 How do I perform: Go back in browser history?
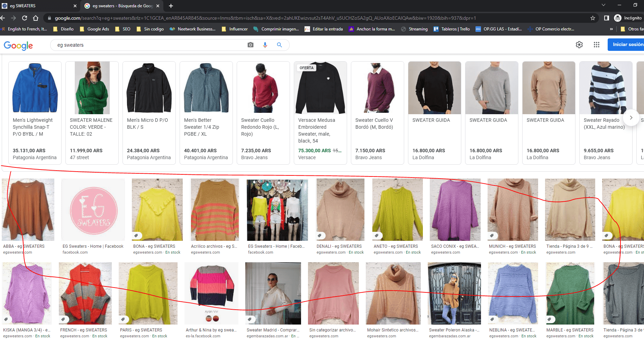(x=3, y=18)
